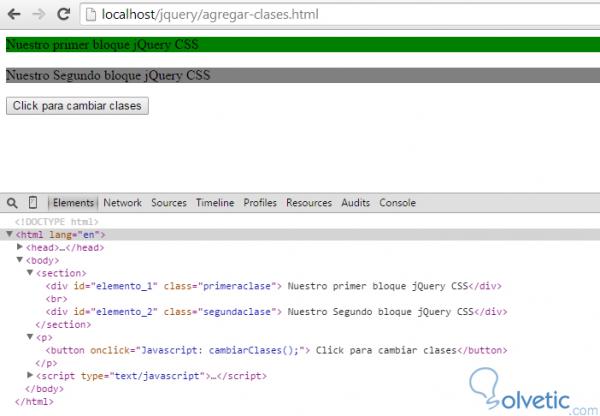Focus the address bar showing localhost/jquery/agregar-clases.html

[x=340, y=15]
